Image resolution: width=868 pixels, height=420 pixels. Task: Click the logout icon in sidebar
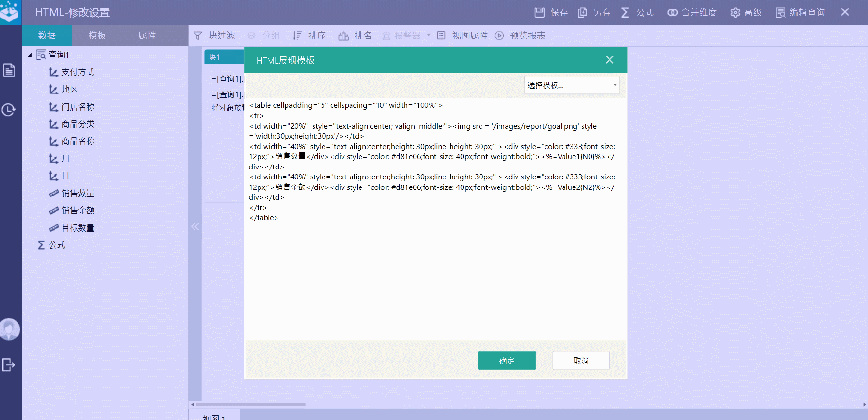click(x=9, y=364)
